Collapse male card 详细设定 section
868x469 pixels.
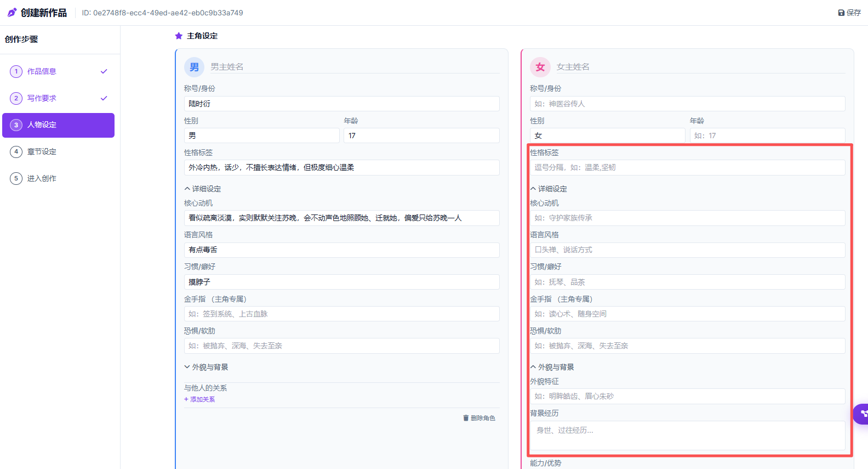click(203, 189)
